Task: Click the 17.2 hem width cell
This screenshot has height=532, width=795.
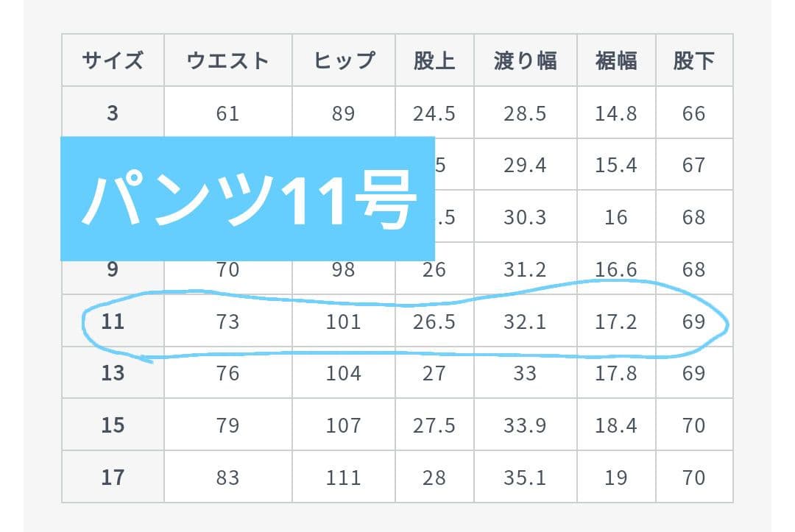Action: click(616, 322)
